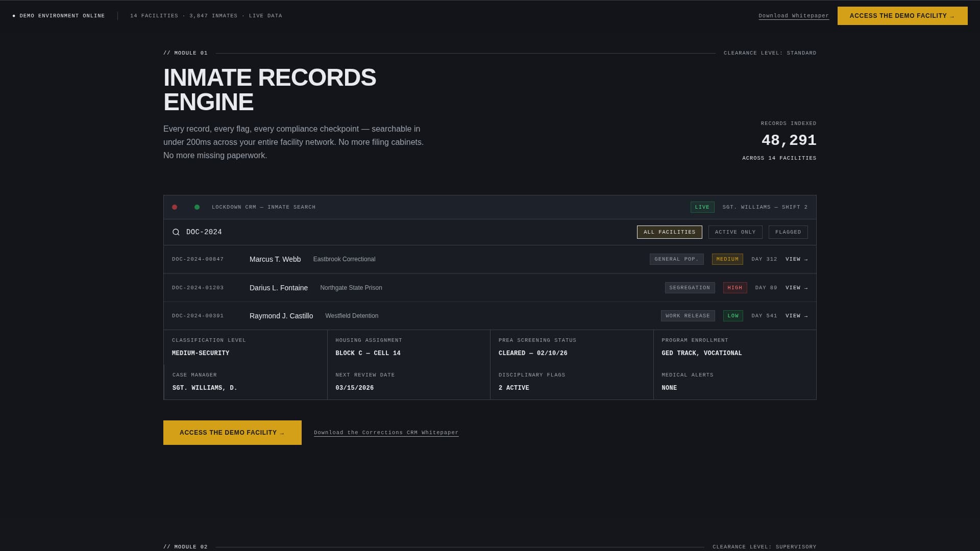Click Northgate State Prison facility name

click(x=351, y=288)
